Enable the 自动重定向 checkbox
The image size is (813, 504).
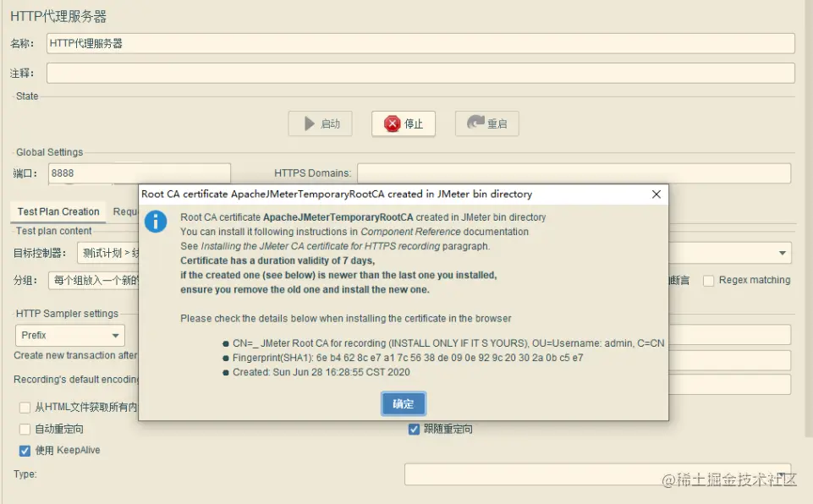click(25, 430)
